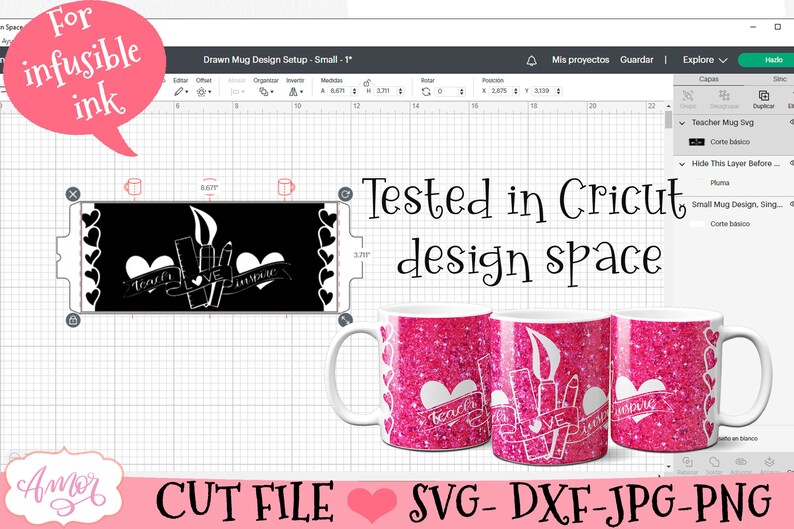The height and width of the screenshot is (529, 794).
Task: Open the notifications bell
Action: tap(531, 61)
